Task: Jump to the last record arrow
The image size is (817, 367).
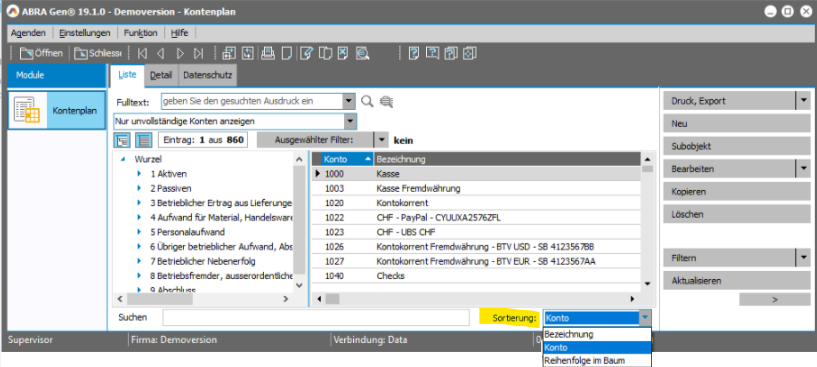Action: pyautogui.click(x=199, y=53)
